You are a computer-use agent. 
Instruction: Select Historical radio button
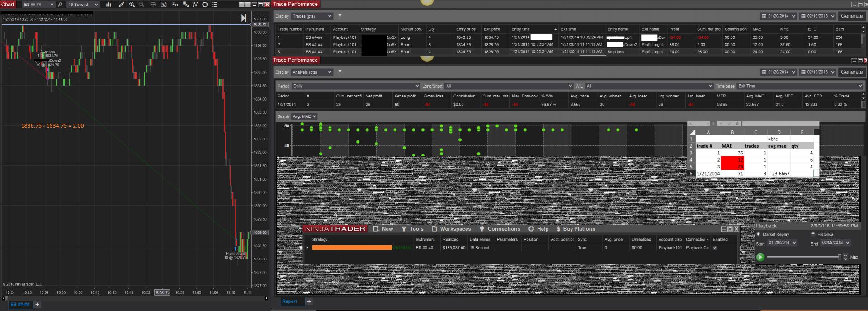(x=813, y=234)
